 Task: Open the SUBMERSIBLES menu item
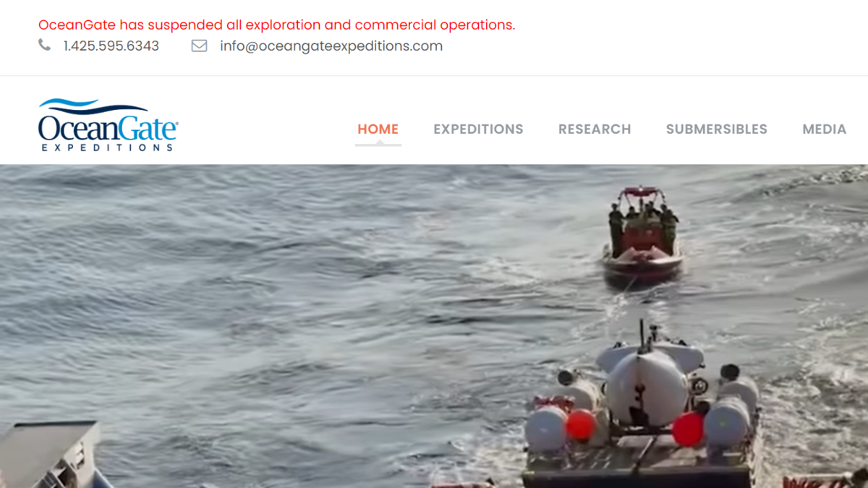coord(717,129)
